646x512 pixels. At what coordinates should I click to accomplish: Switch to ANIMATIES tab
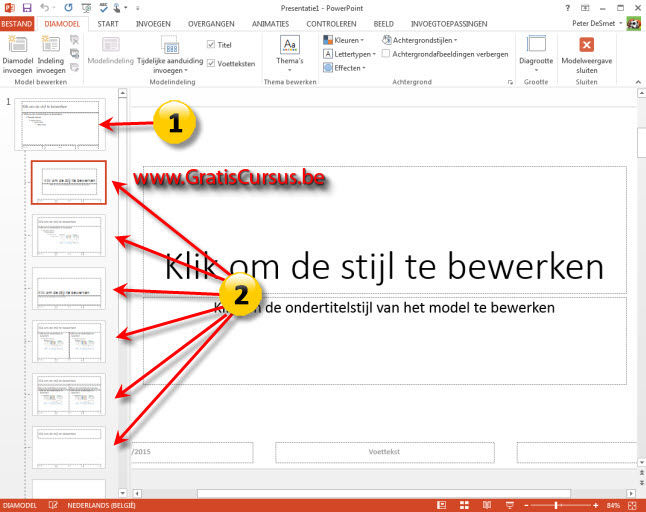click(270, 24)
